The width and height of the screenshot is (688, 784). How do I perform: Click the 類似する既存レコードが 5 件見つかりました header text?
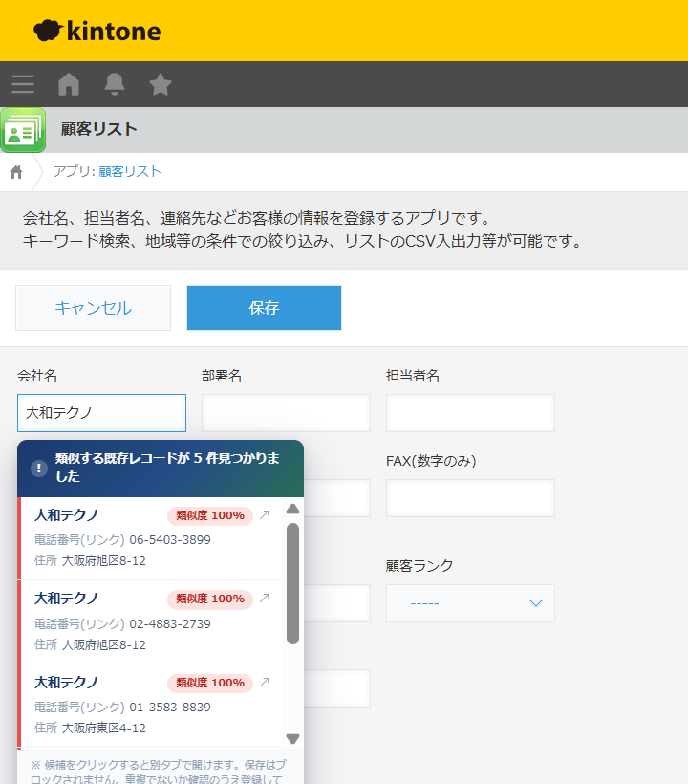[x=167, y=468]
